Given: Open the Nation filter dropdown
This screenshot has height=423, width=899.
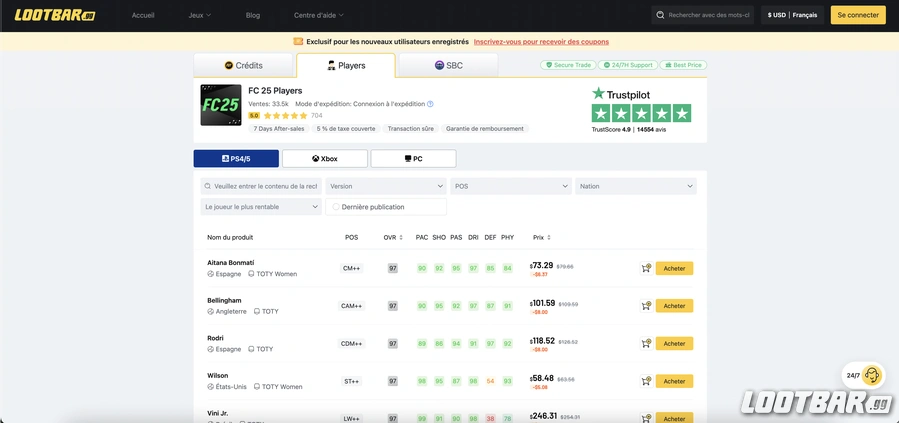Looking at the screenshot, I should coord(636,186).
